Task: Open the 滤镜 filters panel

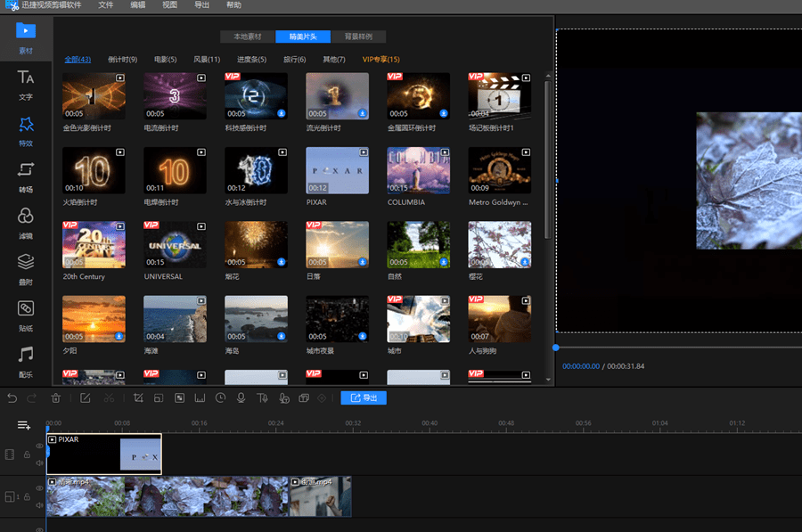Action: (x=26, y=224)
